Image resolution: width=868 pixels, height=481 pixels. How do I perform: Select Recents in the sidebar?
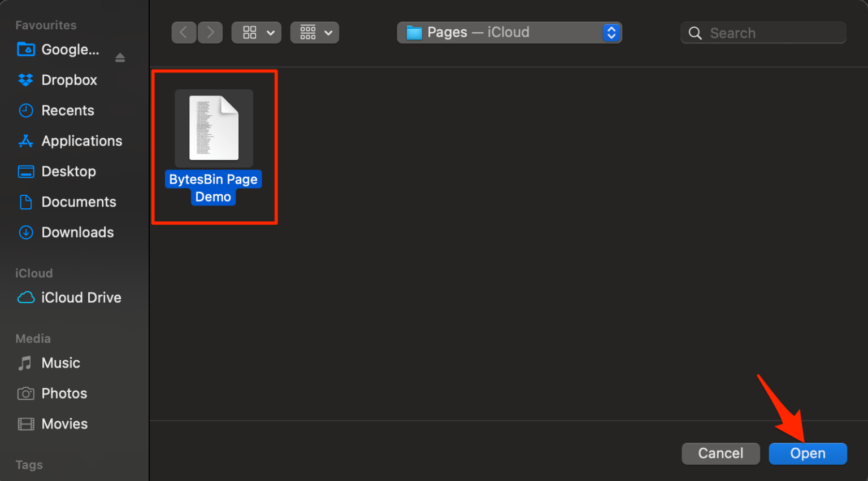pyautogui.click(x=67, y=110)
